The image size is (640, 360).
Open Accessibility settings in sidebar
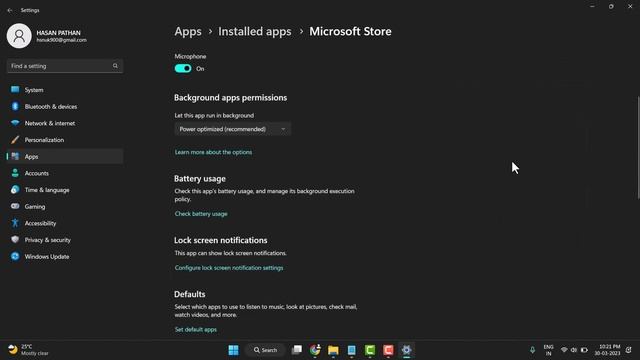coord(64,223)
